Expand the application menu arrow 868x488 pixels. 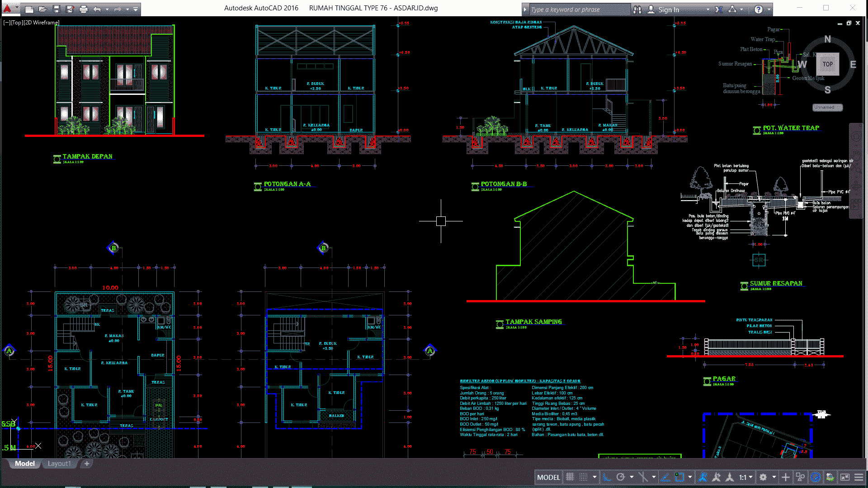(17, 8)
